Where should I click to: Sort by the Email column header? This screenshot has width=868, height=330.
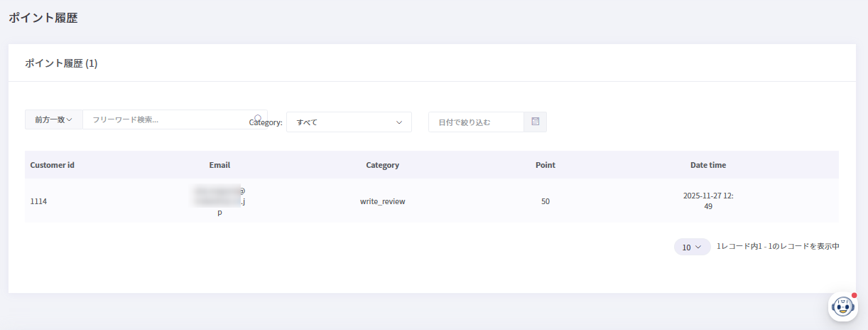click(x=219, y=165)
